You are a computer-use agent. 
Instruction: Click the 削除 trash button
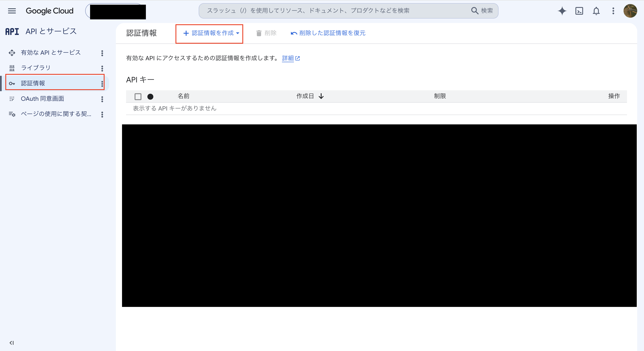[x=266, y=33]
